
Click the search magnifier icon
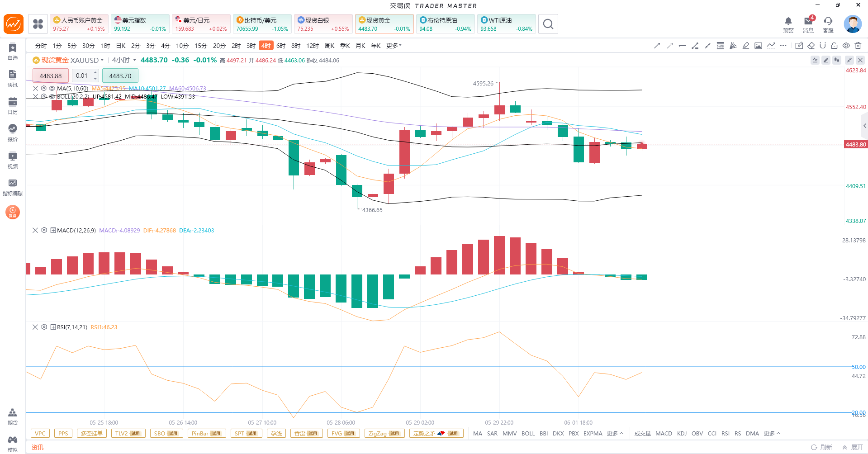[x=548, y=24]
